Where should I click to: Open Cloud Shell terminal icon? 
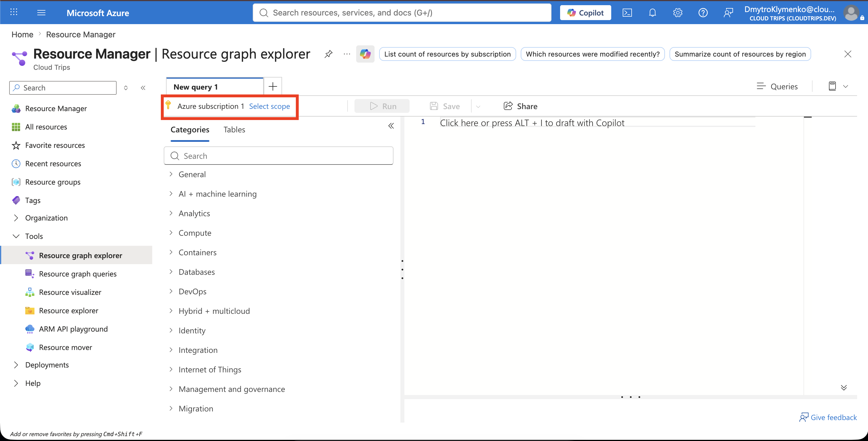[627, 12]
